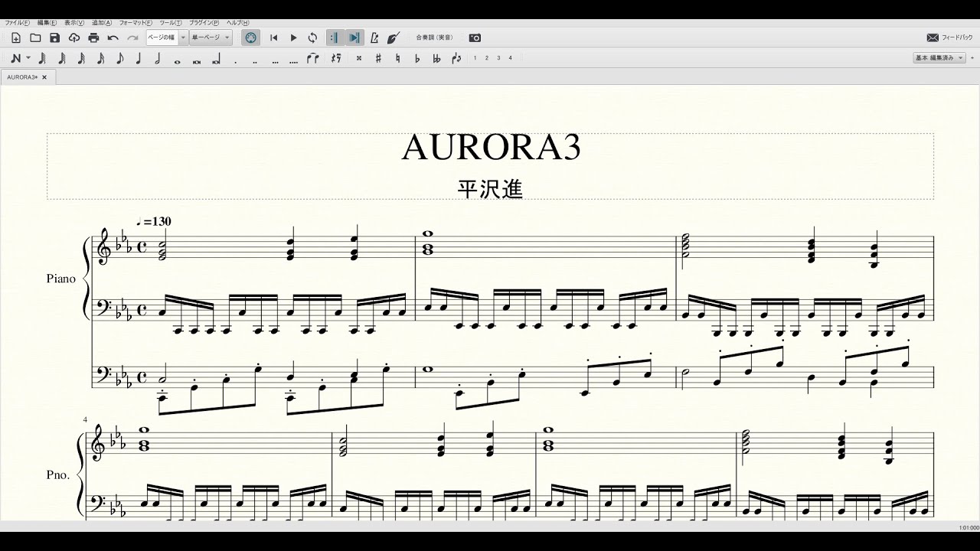Add a workspace with plus button
This screenshot has width=980, height=551.
(971, 58)
